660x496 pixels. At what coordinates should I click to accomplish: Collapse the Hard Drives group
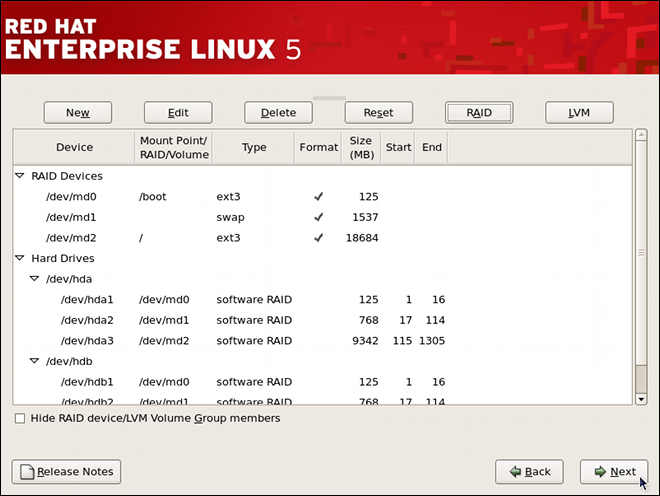pos(20,258)
